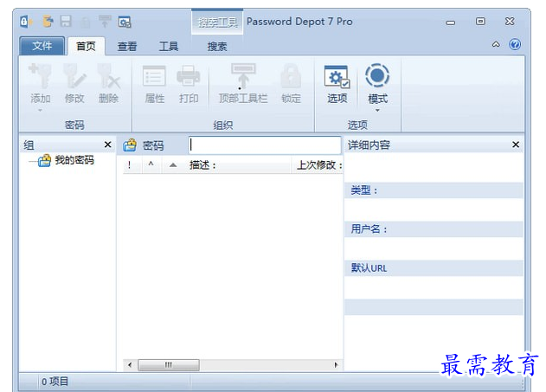Click the scrollbar left arrow
The image size is (546, 392).
click(130, 365)
